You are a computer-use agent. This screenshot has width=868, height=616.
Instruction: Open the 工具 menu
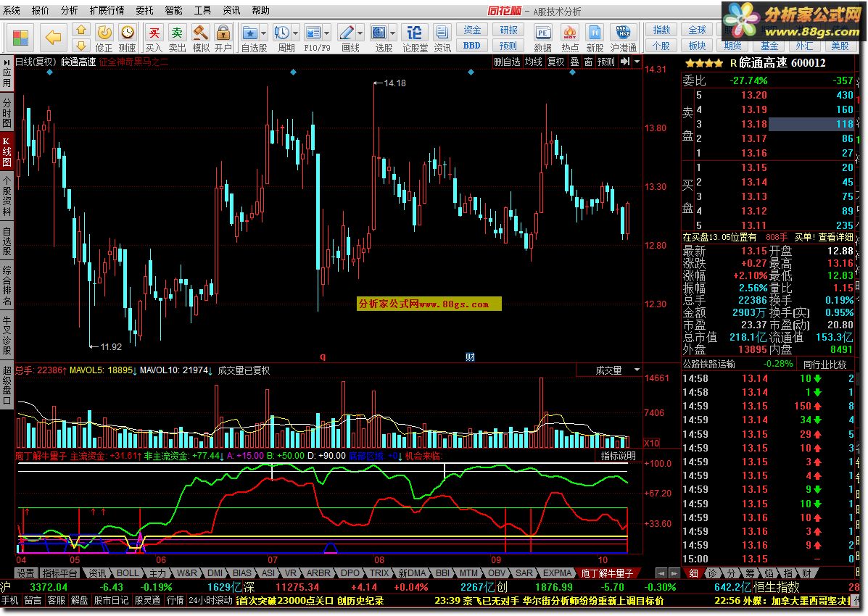pos(202,10)
